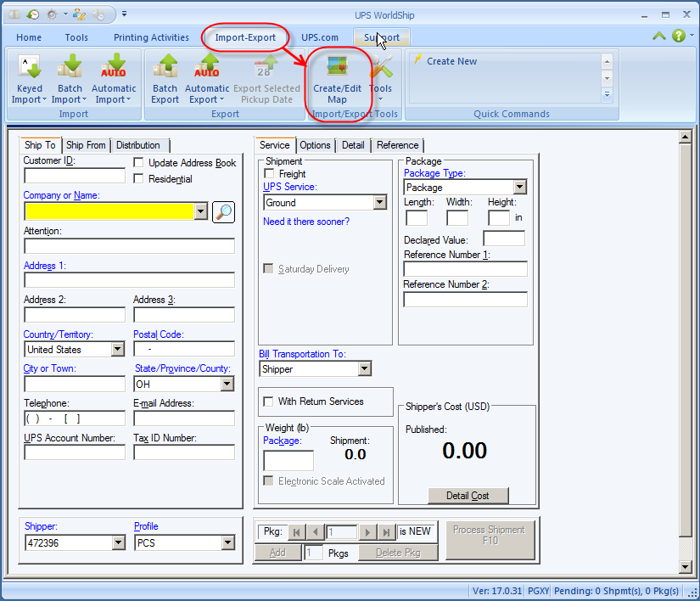
Task: Click the Need it there sooner? link
Action: point(306,222)
